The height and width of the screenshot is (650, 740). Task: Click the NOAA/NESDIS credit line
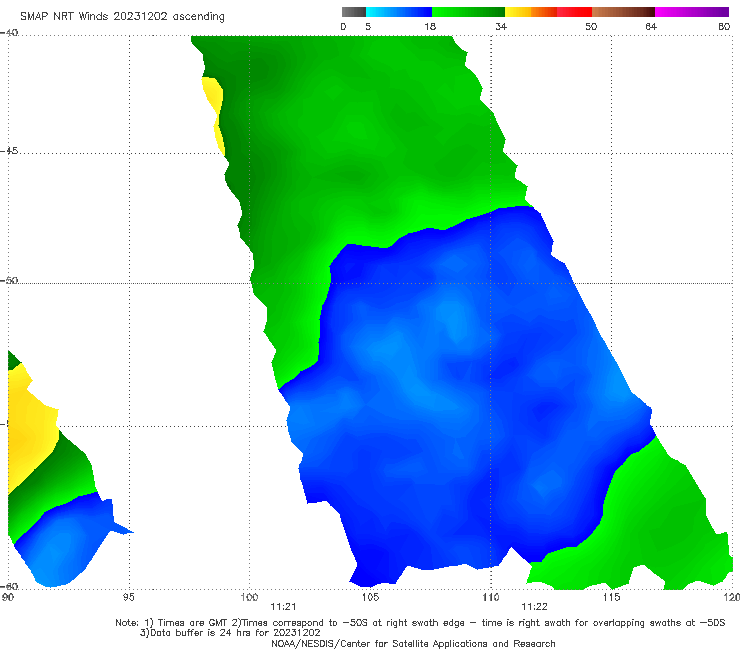413,644
